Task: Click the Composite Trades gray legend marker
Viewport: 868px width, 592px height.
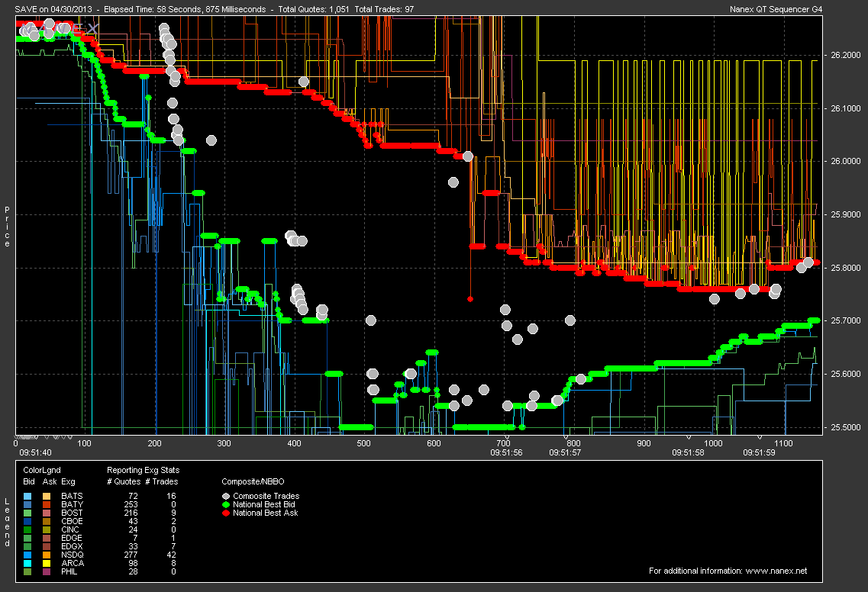Action: click(226, 497)
